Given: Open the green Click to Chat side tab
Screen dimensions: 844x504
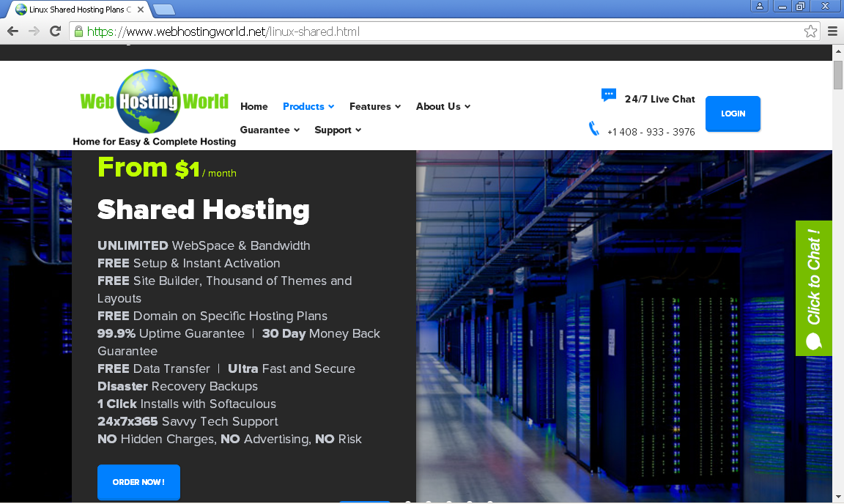Looking at the screenshot, I should point(814,288).
